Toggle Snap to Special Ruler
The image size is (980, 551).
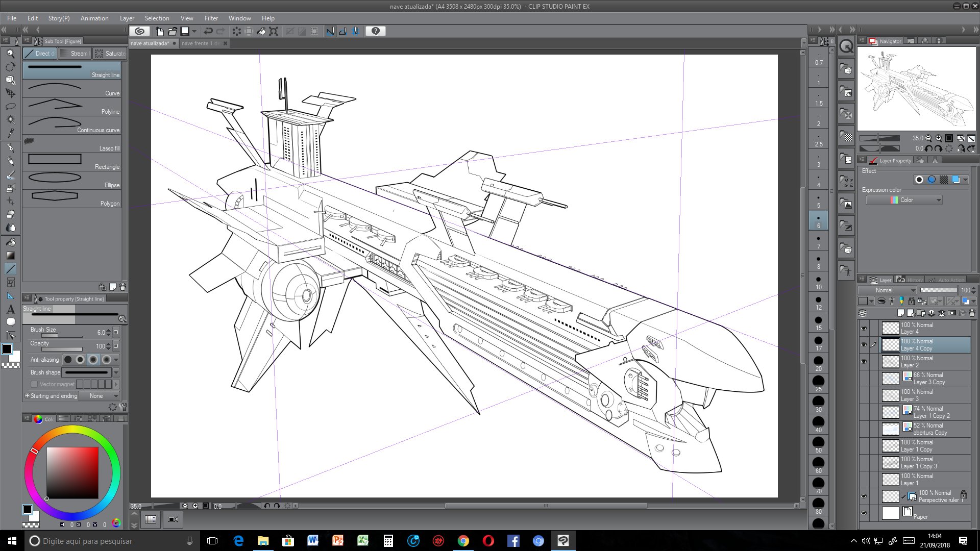coord(343,31)
